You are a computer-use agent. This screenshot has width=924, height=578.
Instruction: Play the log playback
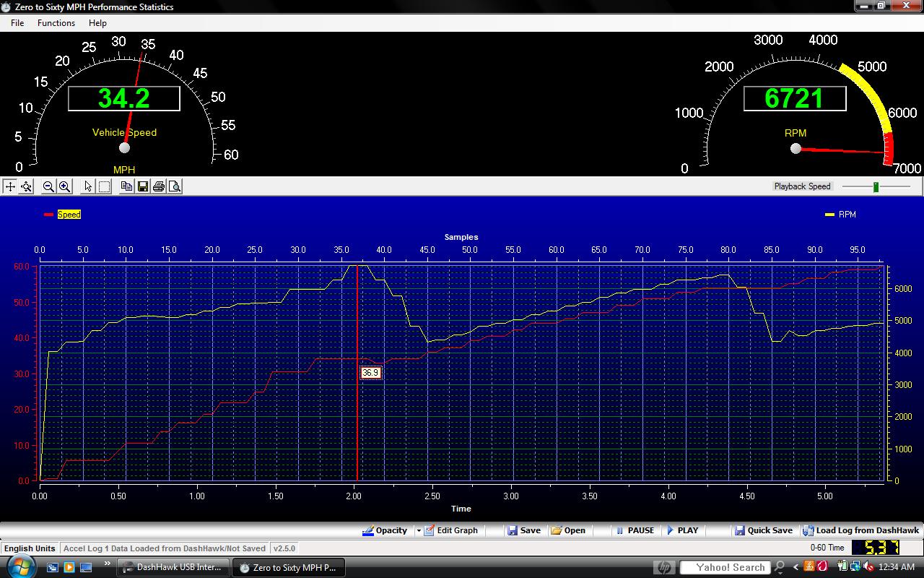682,530
